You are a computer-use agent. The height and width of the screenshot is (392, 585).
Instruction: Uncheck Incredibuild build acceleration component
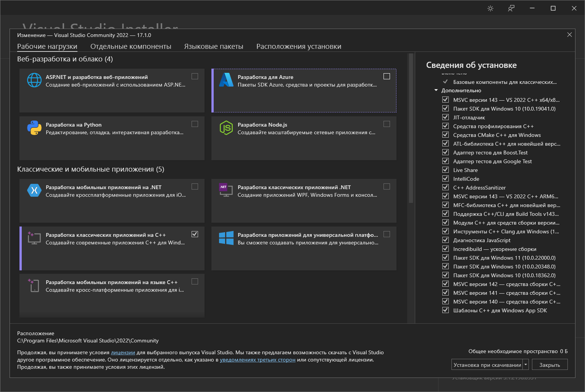pos(445,249)
